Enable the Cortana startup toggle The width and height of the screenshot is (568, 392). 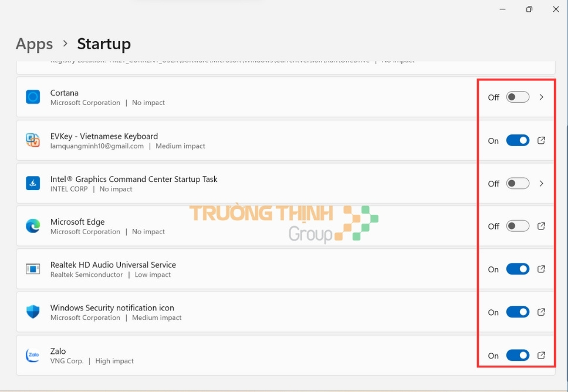518,97
